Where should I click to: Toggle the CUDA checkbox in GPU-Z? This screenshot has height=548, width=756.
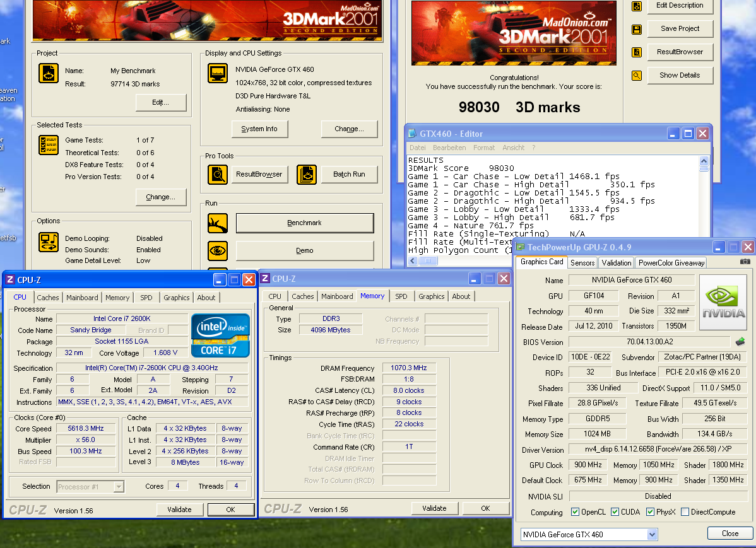[615, 512]
